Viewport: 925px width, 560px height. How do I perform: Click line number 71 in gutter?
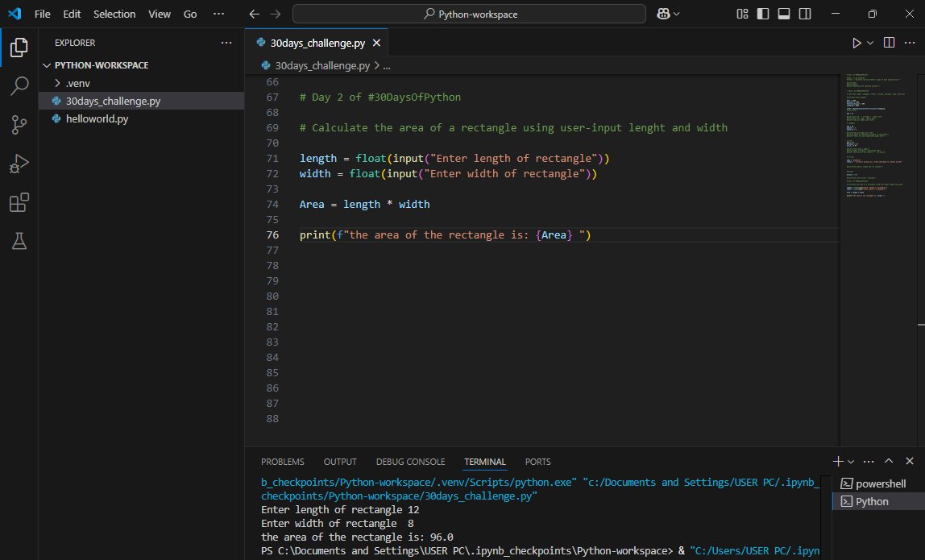tap(272, 158)
